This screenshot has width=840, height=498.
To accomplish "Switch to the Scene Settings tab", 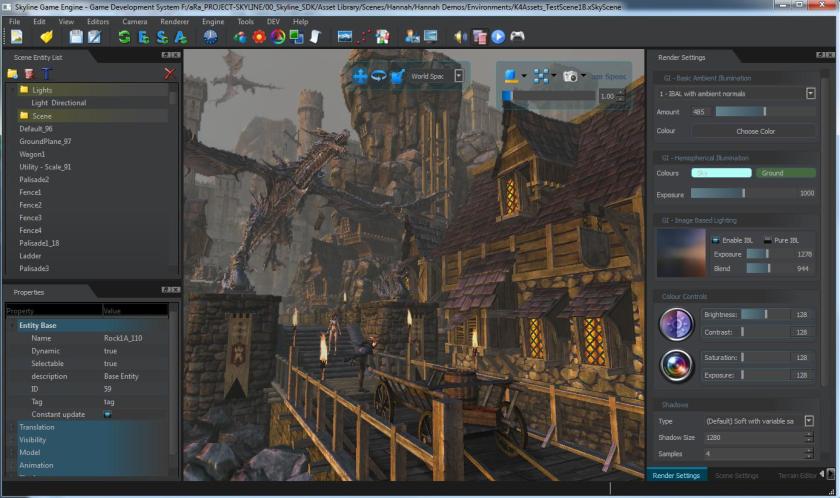I will [737, 475].
